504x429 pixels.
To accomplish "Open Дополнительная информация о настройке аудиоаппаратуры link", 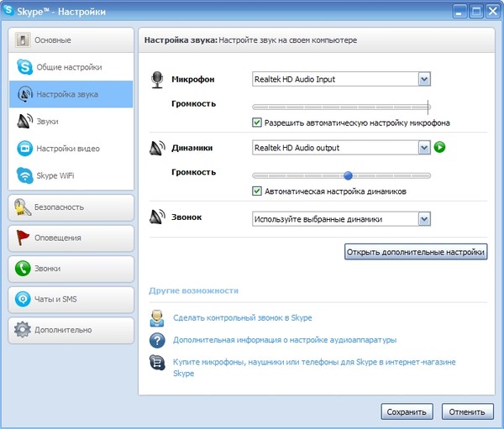I will click(285, 340).
